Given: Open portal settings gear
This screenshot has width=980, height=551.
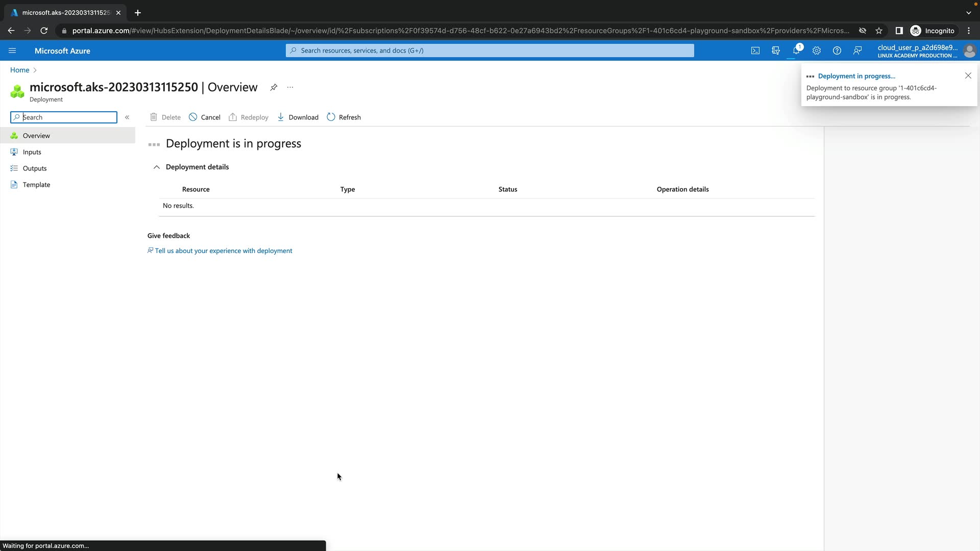Looking at the screenshot, I should coord(816,51).
